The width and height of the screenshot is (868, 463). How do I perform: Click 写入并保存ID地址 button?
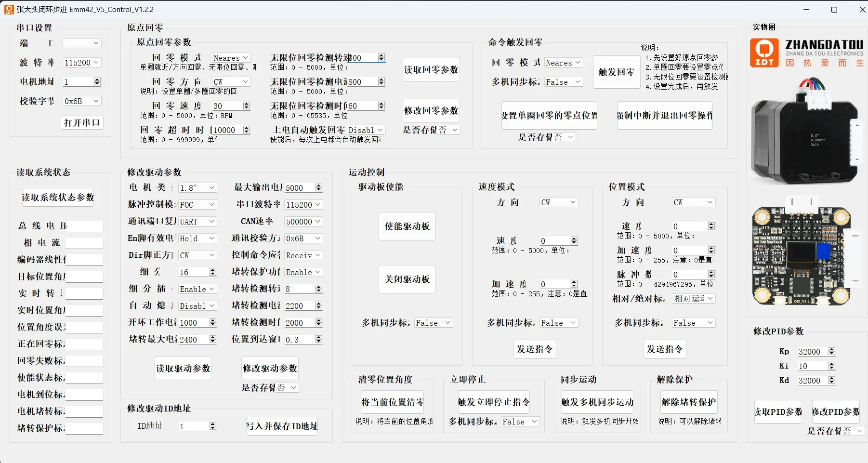click(x=282, y=426)
